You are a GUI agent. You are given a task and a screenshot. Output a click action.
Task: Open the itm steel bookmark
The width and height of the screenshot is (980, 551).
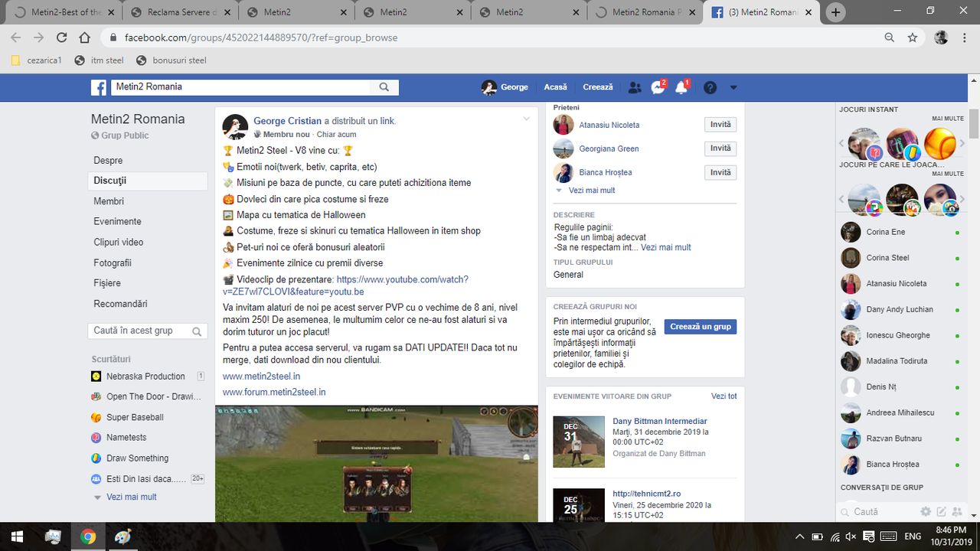(99, 60)
